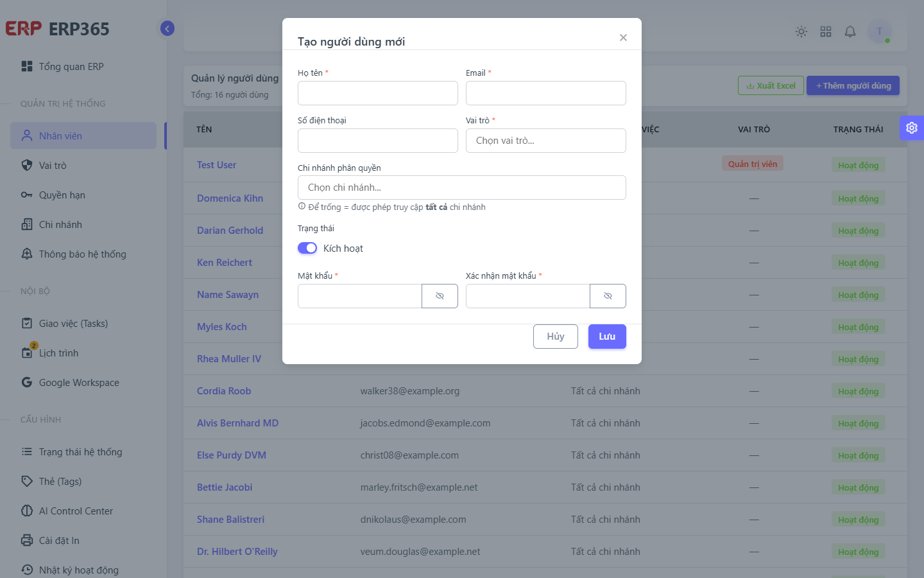Open the Chọn chi nhánh dropdown
The image size is (924, 578).
(x=462, y=188)
